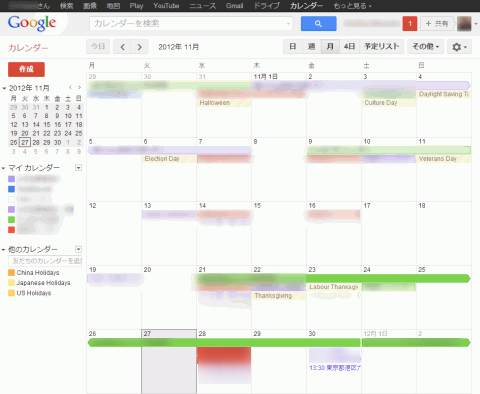Go to next month with right arrow

pos(140,47)
